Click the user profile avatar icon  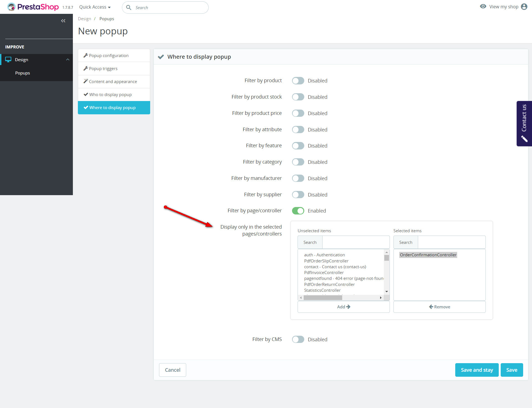tap(524, 7)
